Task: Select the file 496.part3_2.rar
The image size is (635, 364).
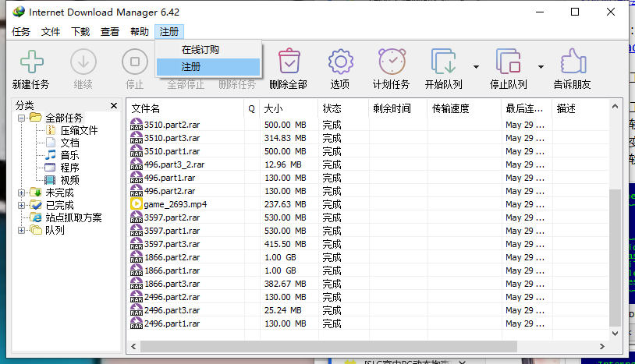Action: (174, 164)
